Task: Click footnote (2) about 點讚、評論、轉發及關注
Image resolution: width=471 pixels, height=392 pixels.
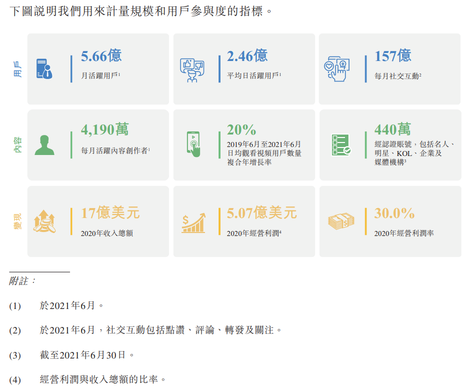Action: pos(145,330)
